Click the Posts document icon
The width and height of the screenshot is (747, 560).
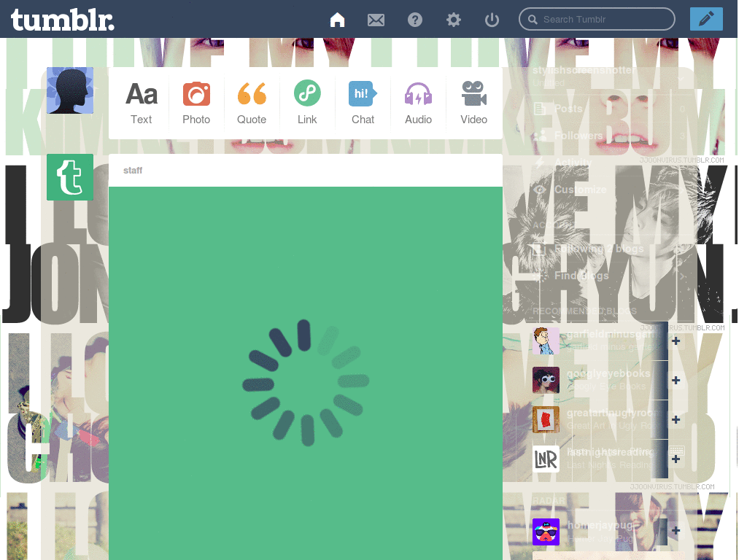pos(539,109)
